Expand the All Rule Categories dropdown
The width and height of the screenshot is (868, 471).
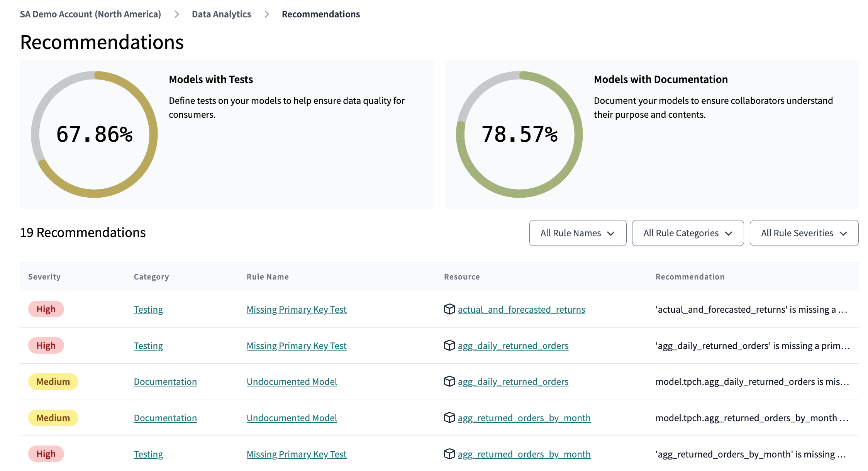click(x=688, y=232)
